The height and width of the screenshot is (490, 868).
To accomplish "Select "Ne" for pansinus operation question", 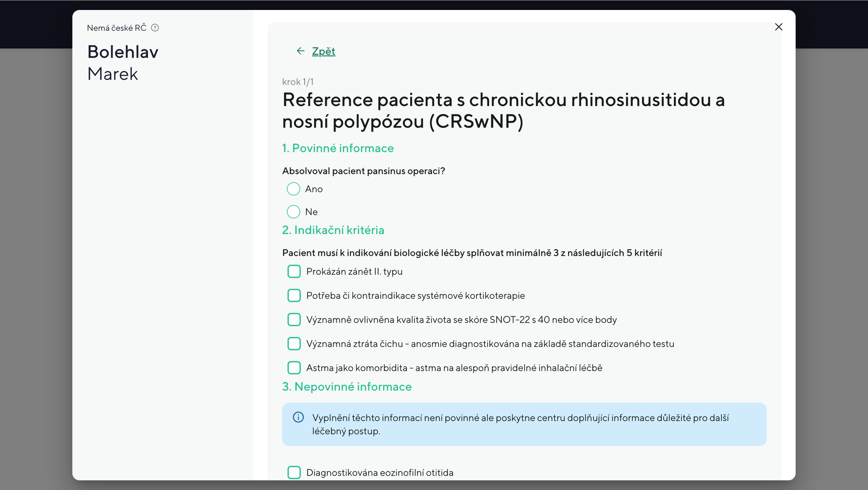I will click(293, 212).
